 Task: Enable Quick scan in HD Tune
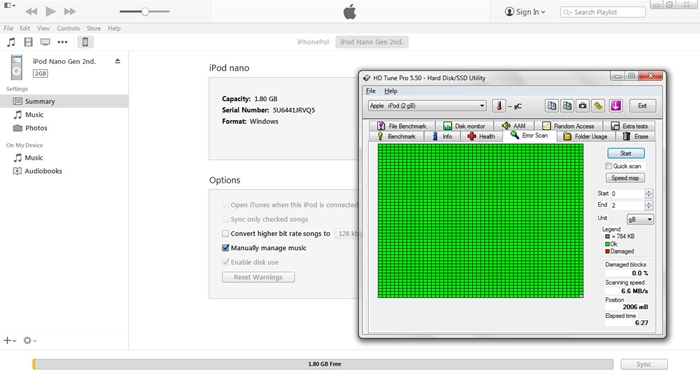(608, 166)
